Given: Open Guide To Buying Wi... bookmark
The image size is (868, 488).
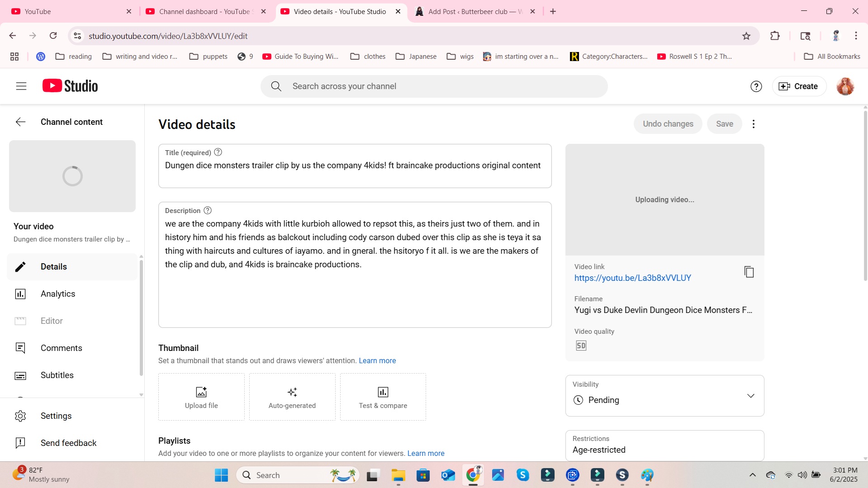Looking at the screenshot, I should click(x=300, y=57).
